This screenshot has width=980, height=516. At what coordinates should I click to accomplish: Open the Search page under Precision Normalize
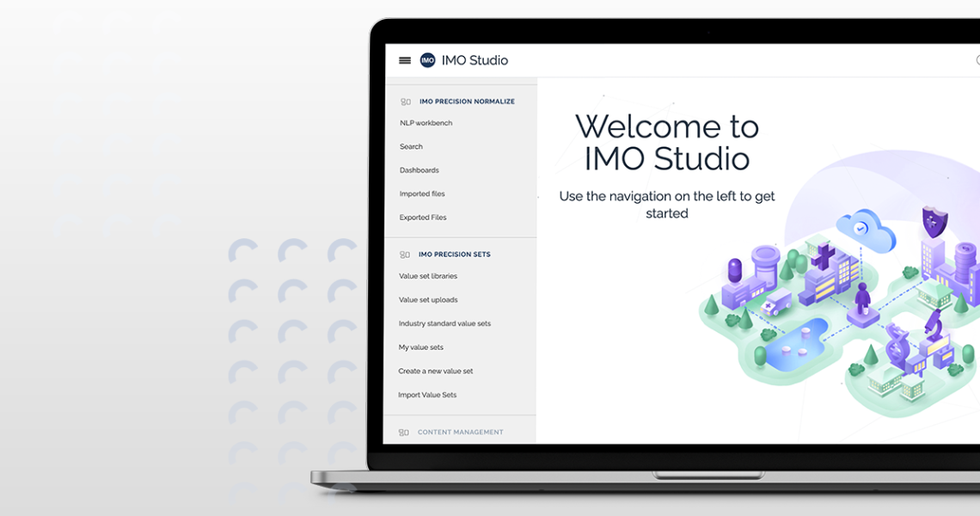pos(411,146)
